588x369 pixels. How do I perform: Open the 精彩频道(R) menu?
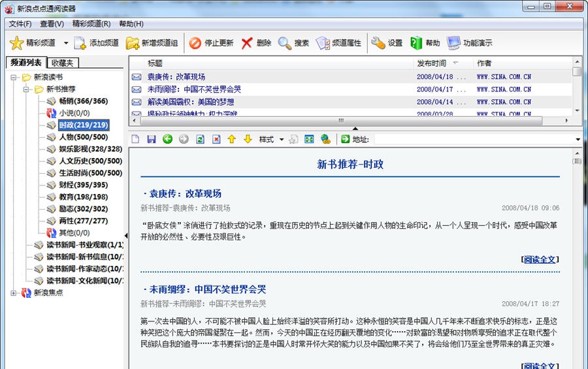(91, 24)
